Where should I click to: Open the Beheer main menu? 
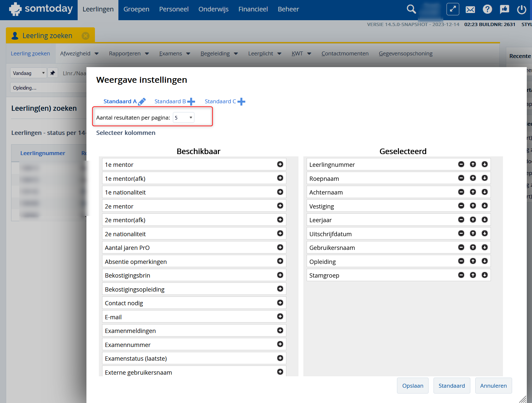click(x=288, y=9)
